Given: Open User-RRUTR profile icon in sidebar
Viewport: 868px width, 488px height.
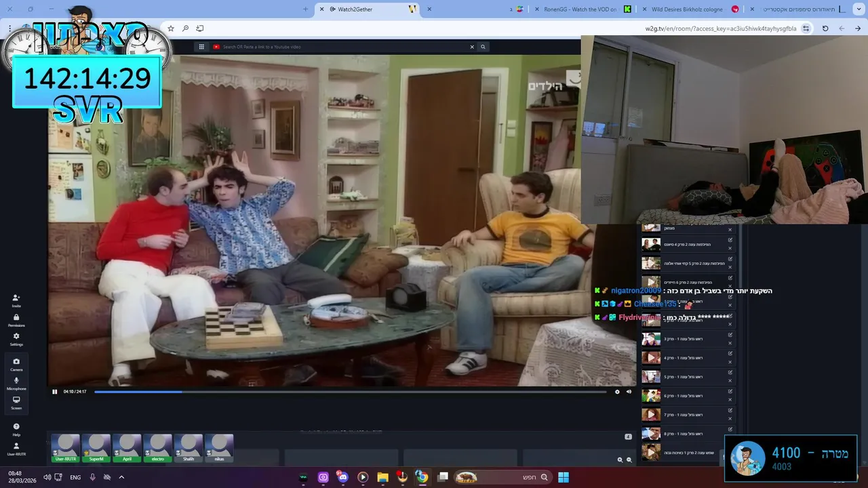Looking at the screenshot, I should tap(16, 448).
